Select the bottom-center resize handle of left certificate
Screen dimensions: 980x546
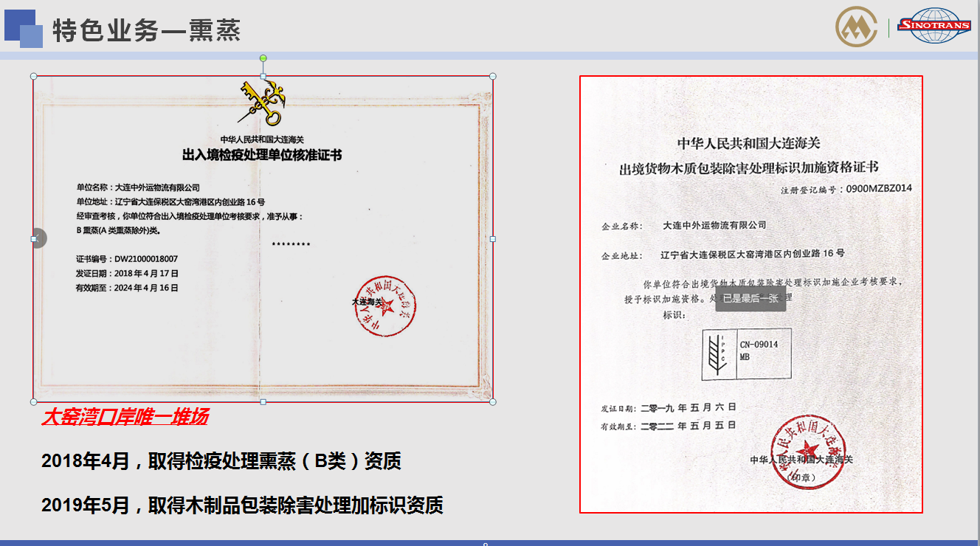(263, 401)
